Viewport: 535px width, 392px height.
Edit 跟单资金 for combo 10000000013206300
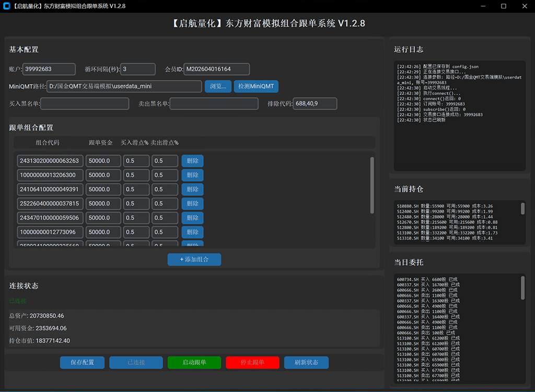coord(103,175)
